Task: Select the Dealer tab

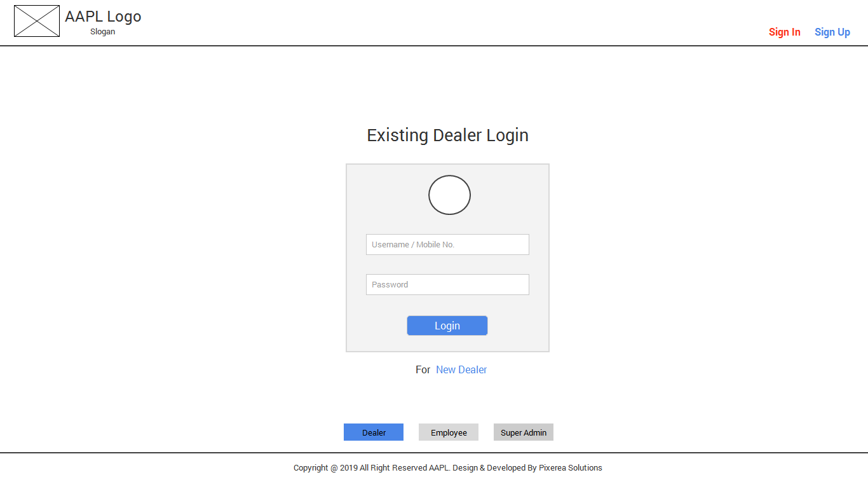Action: tap(374, 432)
